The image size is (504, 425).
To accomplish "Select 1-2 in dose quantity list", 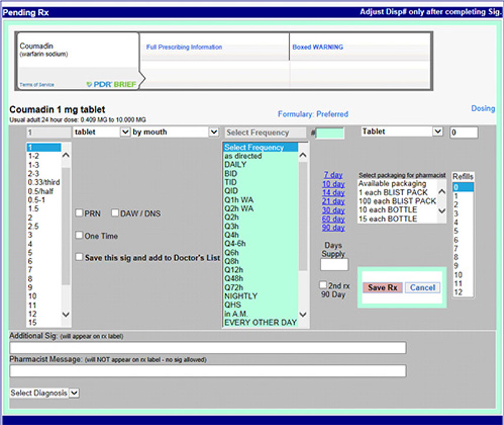I will 44,156.
